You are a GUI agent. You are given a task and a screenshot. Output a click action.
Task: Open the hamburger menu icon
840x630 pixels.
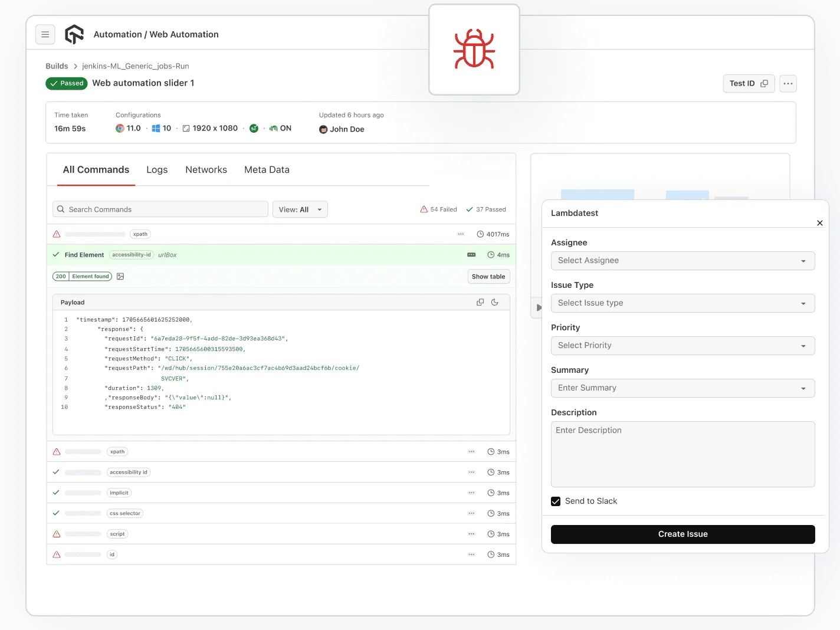(x=45, y=34)
